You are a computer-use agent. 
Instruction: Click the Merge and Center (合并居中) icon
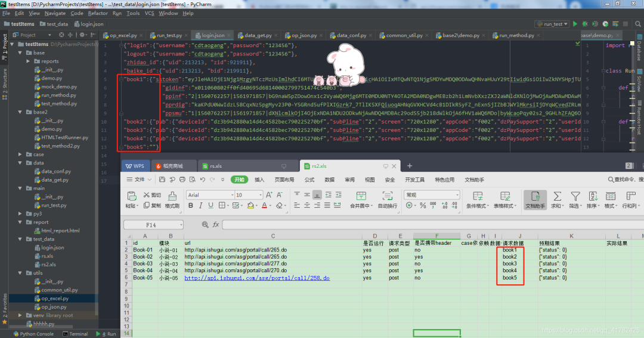(361, 196)
